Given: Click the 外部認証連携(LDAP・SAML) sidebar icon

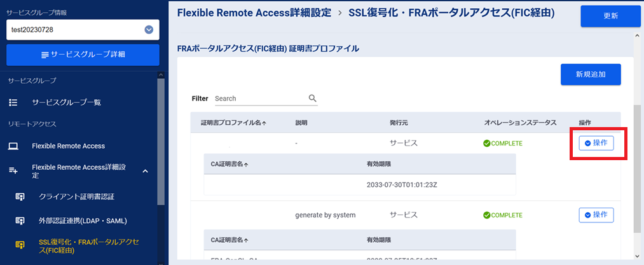Looking at the screenshot, I should click(x=20, y=221).
